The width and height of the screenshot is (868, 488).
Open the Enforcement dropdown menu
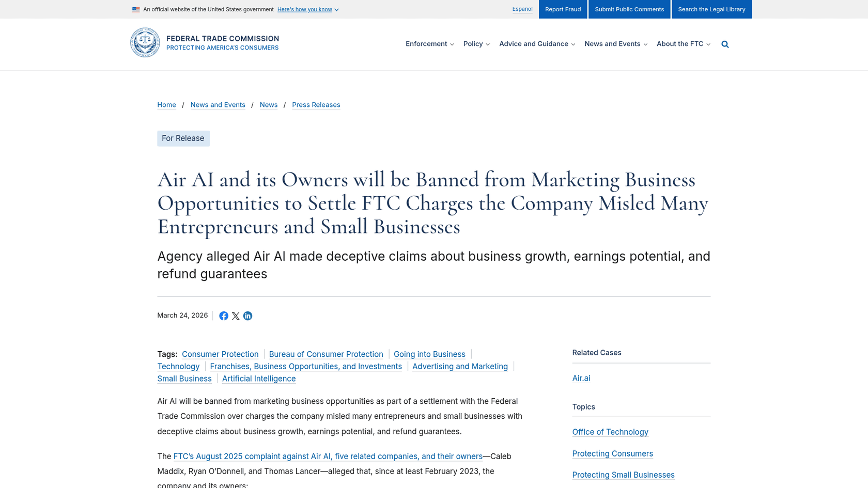tap(430, 44)
